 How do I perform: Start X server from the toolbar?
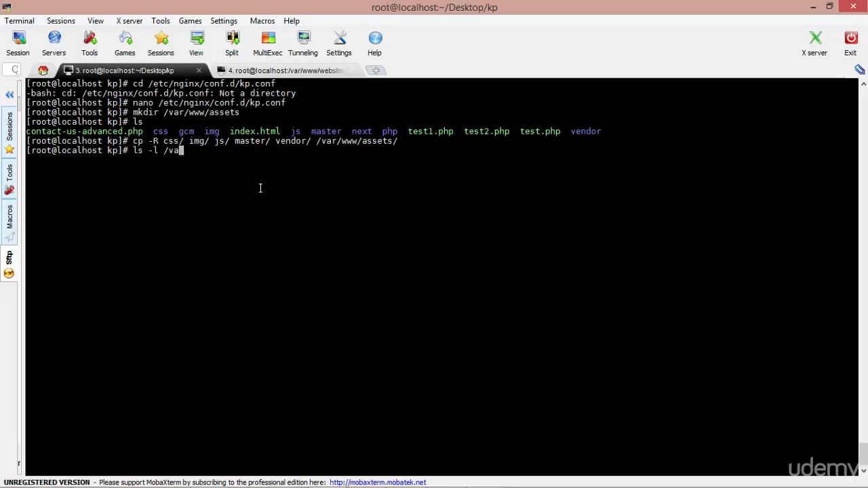coord(814,43)
